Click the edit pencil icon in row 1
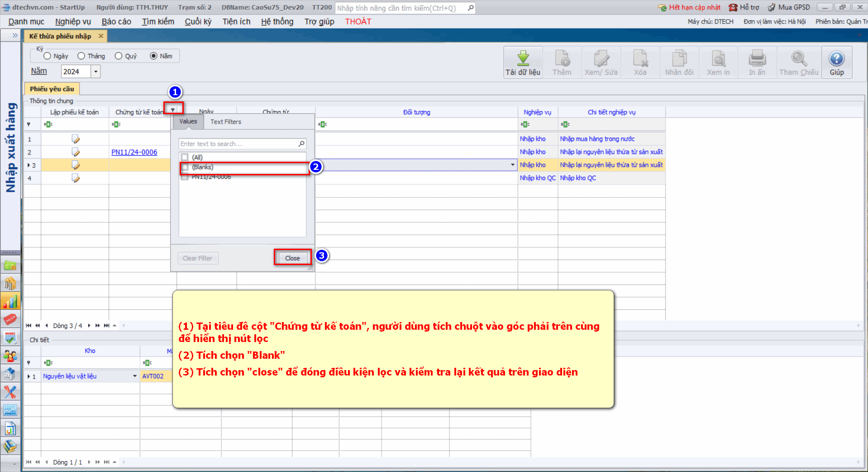The height and width of the screenshot is (472, 868). coord(76,139)
